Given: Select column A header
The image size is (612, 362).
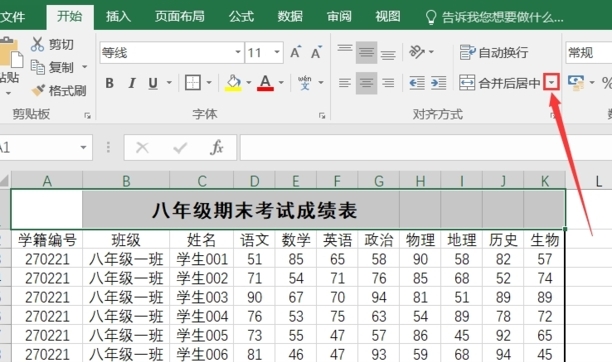Looking at the screenshot, I should point(47,181).
